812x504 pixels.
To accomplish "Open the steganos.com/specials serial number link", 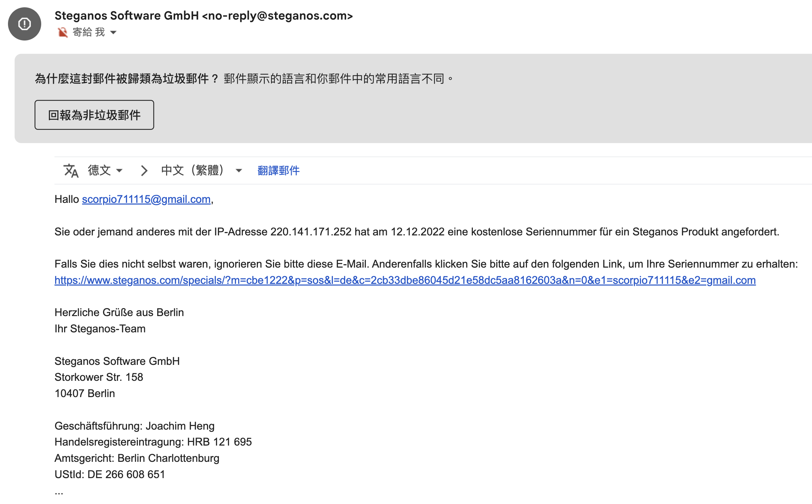I will click(405, 280).
